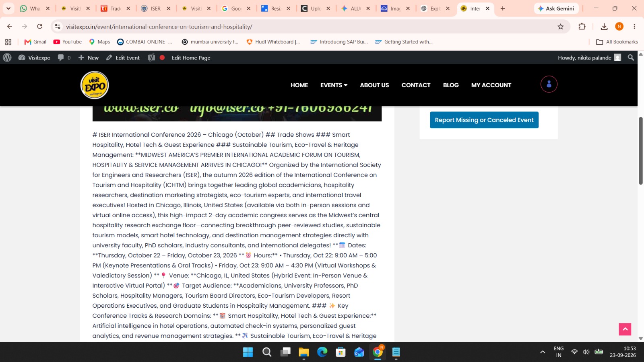Open the Maps bookmark

pos(99,42)
